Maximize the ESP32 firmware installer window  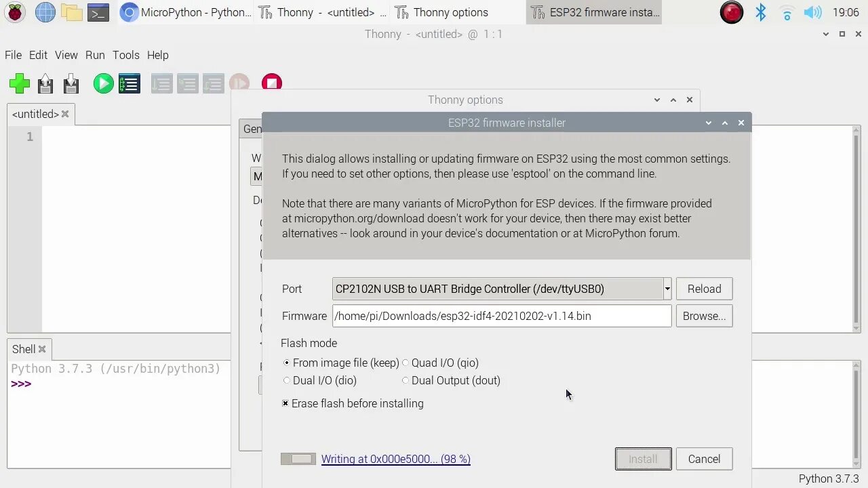[x=725, y=123]
